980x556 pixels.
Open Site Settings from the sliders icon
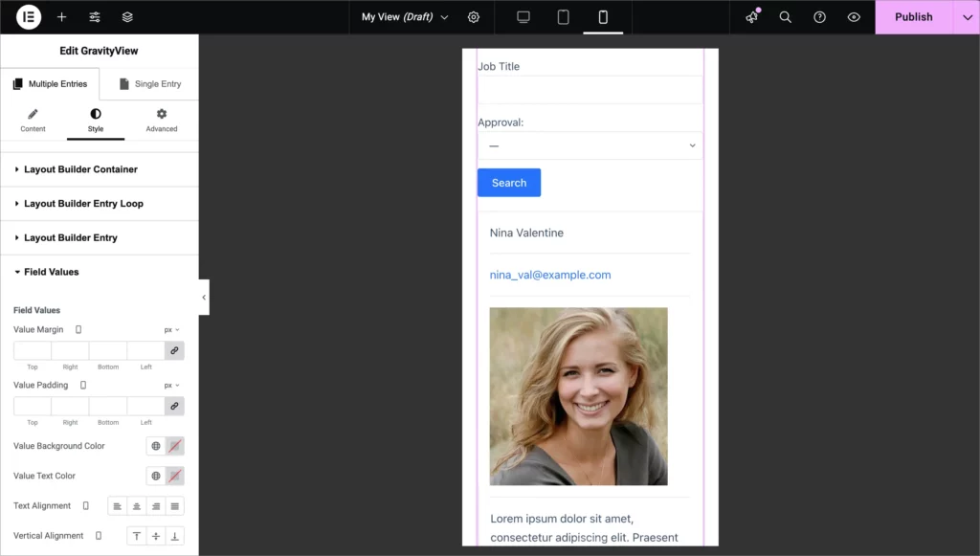(x=93, y=16)
